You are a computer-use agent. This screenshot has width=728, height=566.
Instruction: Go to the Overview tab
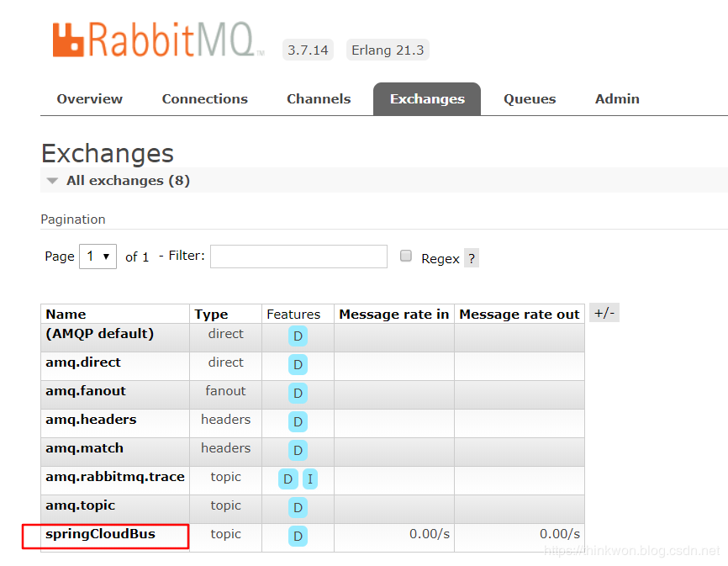(89, 99)
